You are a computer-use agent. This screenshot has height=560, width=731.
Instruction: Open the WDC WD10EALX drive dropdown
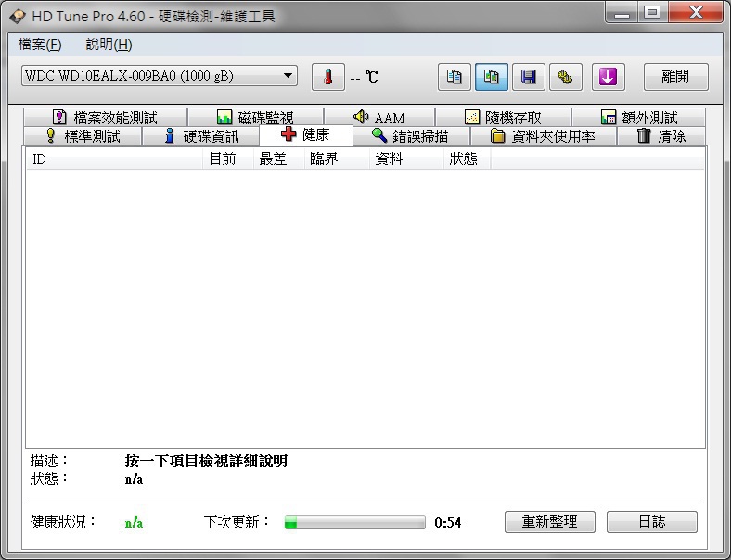pos(160,75)
